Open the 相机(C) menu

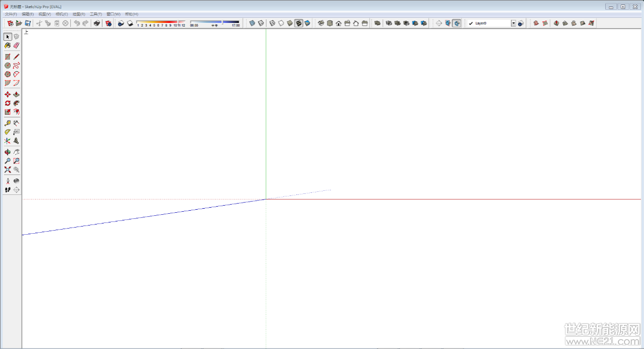pyautogui.click(x=62, y=14)
